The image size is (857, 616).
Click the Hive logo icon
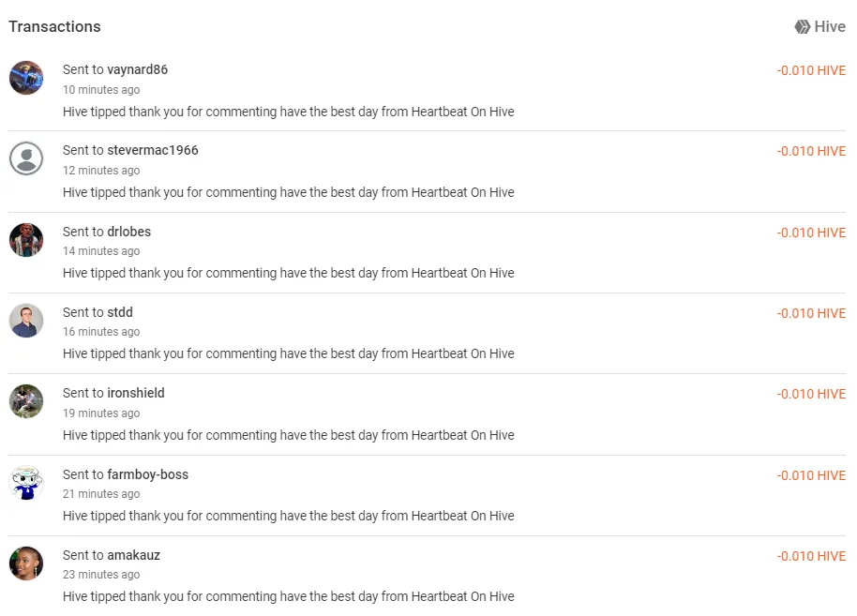[x=803, y=26]
